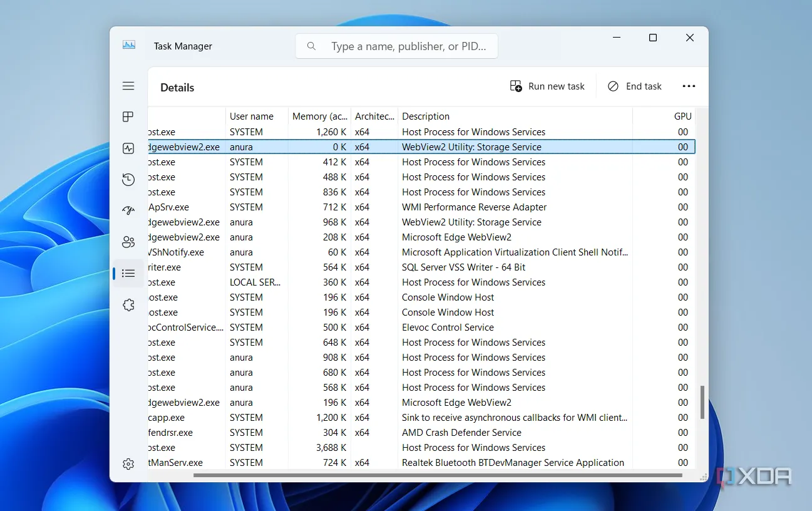Go to the Processes page icon
The image size is (812, 511).
click(128, 117)
